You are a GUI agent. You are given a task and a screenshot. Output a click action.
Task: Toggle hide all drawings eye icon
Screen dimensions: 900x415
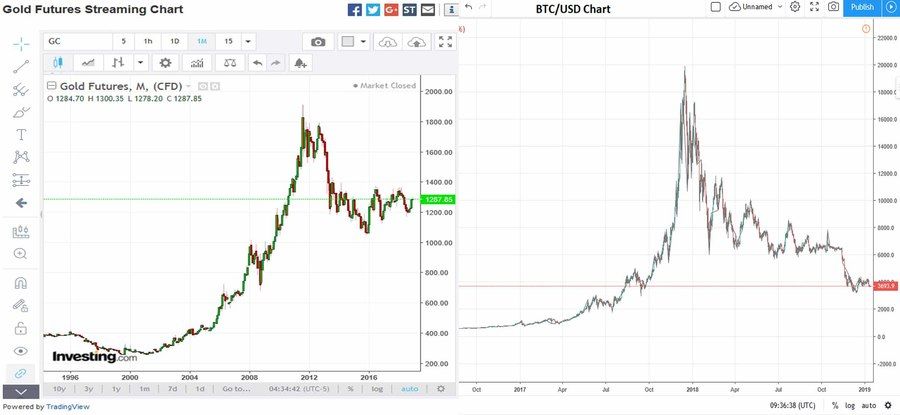21,351
